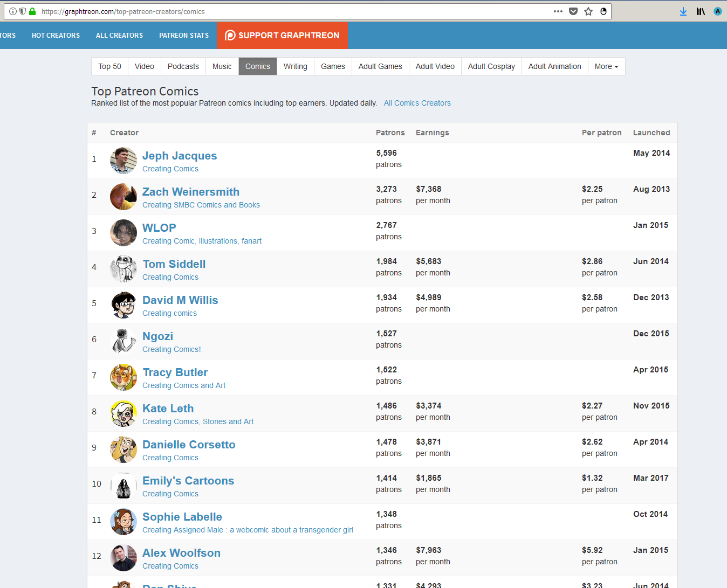This screenshot has height=588, width=727.
Task: Go to Hot Creators in navbar
Action: pos(56,36)
